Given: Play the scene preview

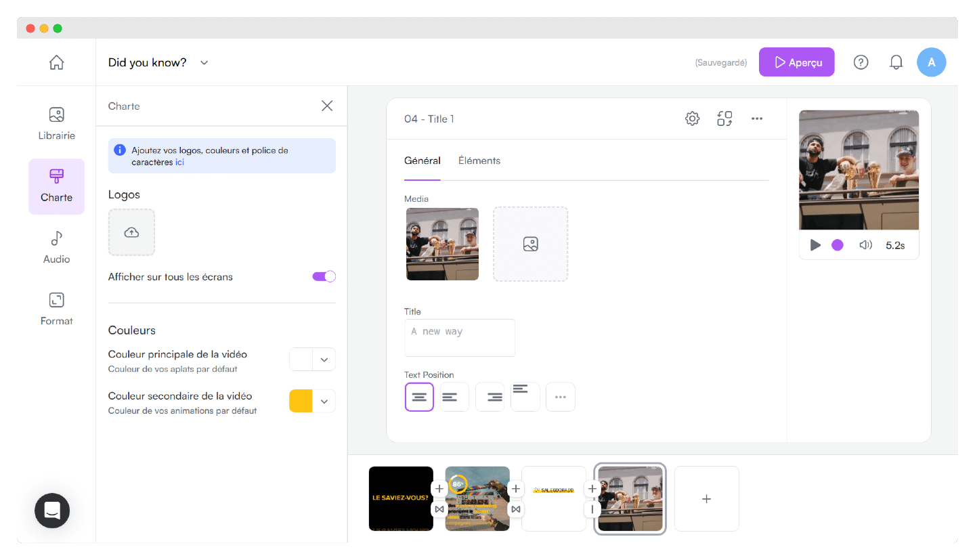Looking at the screenshot, I should tap(815, 245).
